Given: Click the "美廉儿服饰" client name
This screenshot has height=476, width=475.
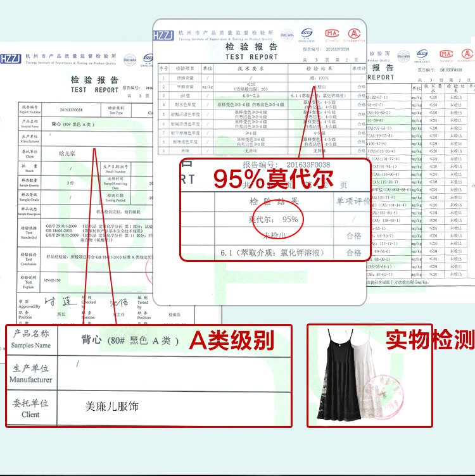Looking at the screenshot, I should point(111,406).
